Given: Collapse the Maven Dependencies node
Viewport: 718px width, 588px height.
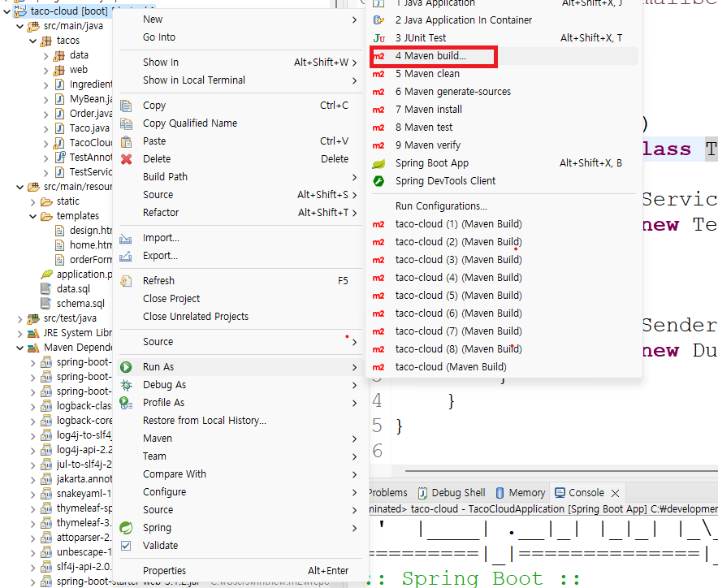Looking at the screenshot, I should [x=19, y=348].
